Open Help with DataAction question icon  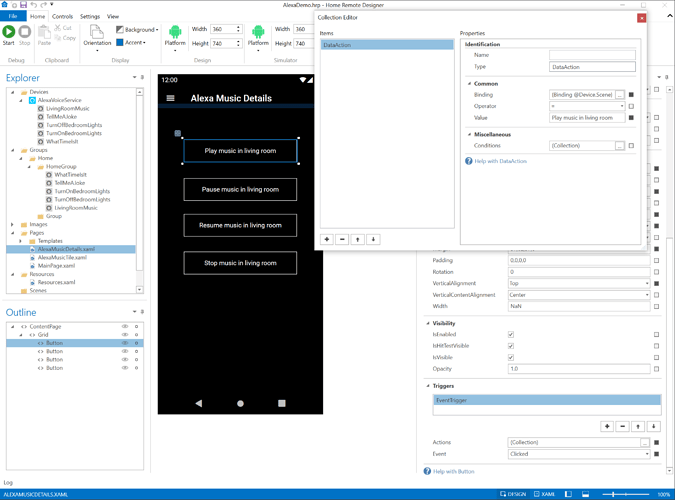pos(469,161)
